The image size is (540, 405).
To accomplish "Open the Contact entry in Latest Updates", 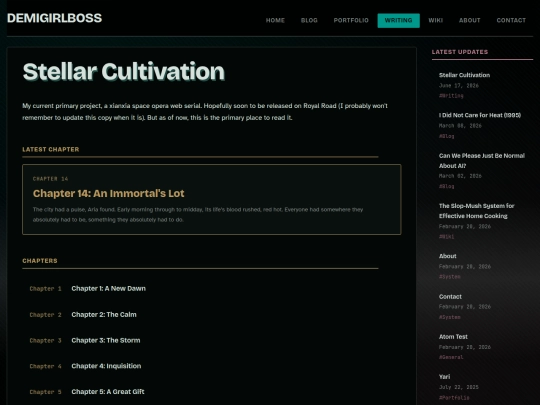I will (x=450, y=297).
